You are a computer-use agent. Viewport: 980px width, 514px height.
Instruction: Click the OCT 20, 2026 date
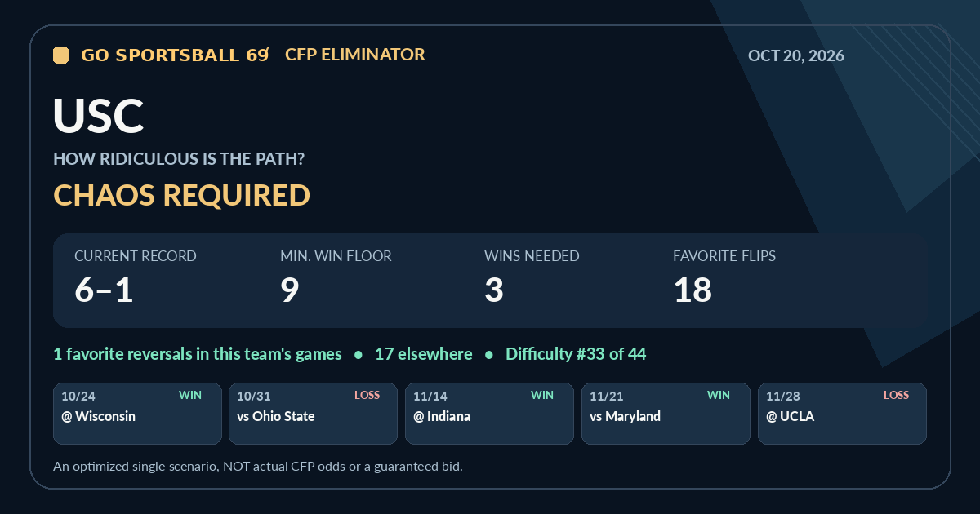[796, 55]
